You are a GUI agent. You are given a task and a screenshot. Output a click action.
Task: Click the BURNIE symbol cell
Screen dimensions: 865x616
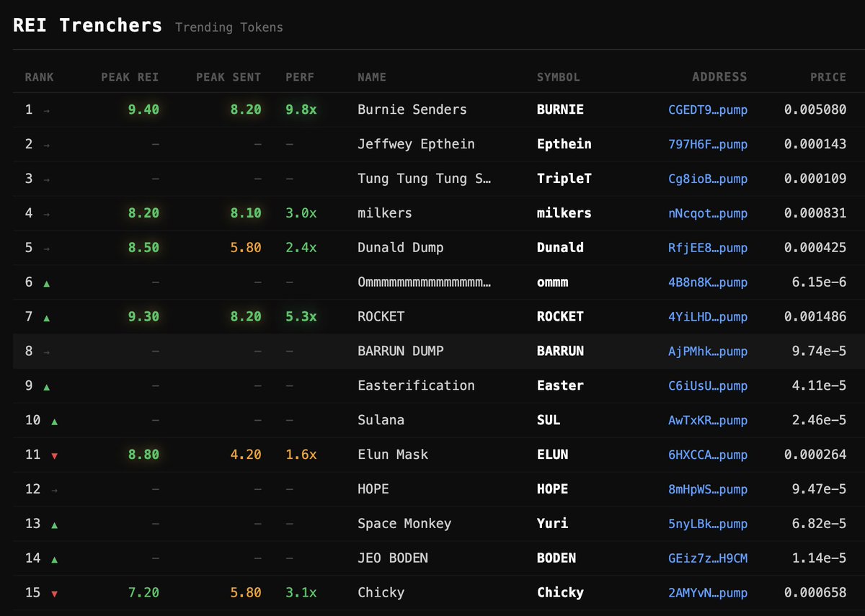tap(560, 110)
